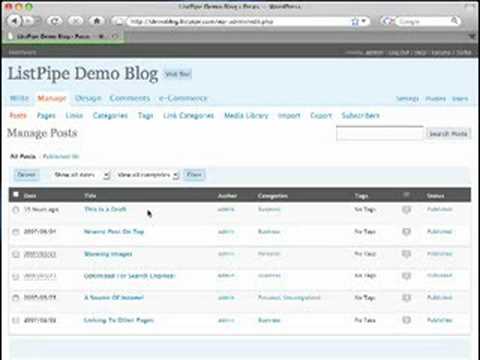Image resolution: width=480 pixels, height=360 pixels.
Task: Click the Google search engine icon
Action: click(x=387, y=21)
